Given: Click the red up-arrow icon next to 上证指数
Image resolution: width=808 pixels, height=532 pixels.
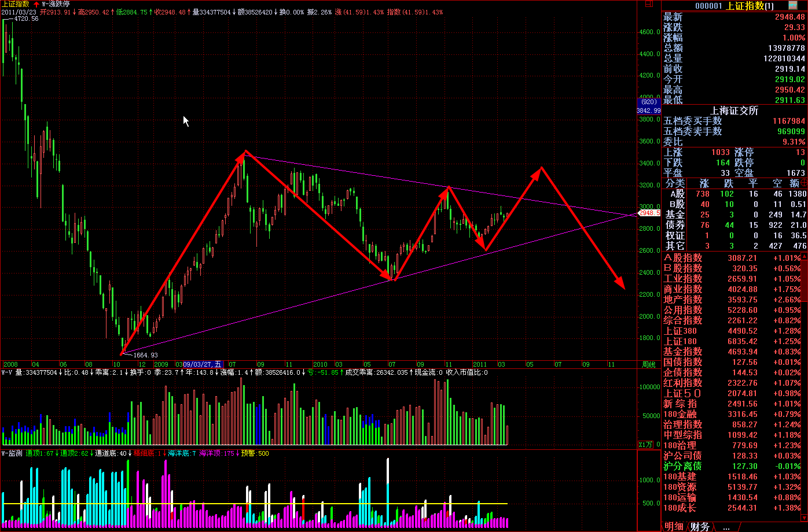Looking at the screenshot, I should 36,4.
